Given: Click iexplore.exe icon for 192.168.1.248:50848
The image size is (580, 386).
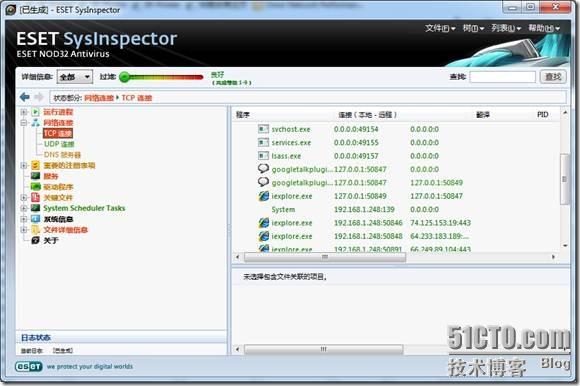Looking at the screenshot, I should [x=264, y=236].
